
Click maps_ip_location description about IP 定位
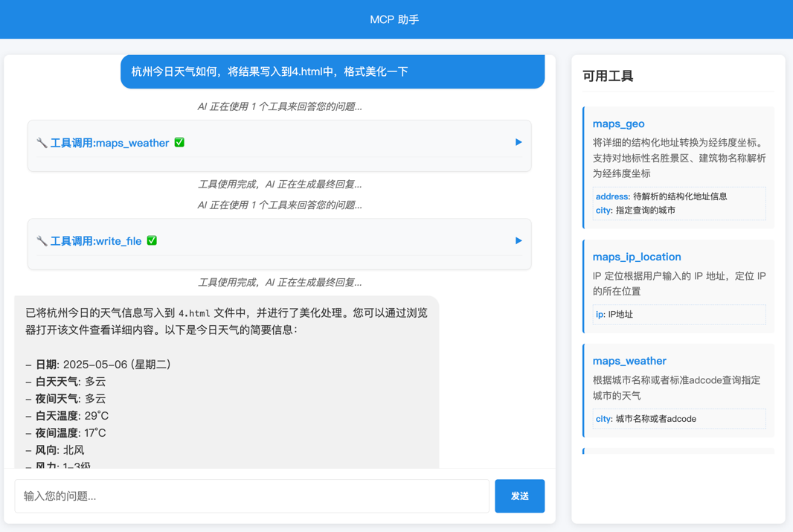pyautogui.click(x=679, y=283)
